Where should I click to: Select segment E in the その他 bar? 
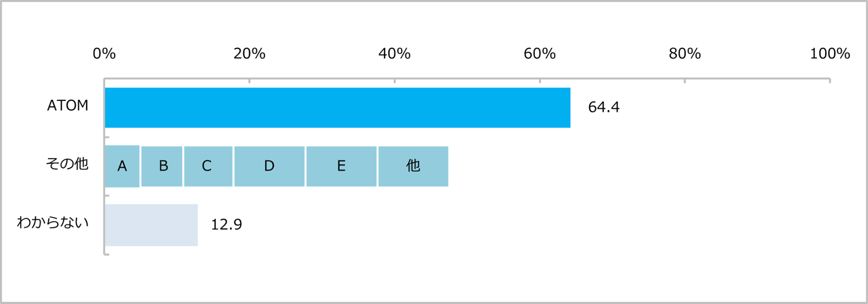click(341, 166)
